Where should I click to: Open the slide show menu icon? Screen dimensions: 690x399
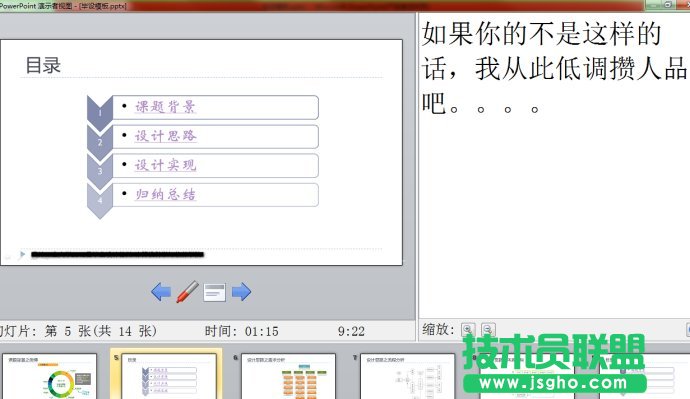coord(215,293)
